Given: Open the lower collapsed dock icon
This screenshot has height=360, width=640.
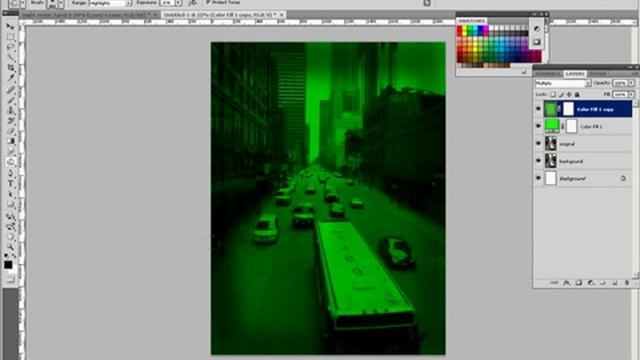Looking at the screenshot, I should coord(536,42).
